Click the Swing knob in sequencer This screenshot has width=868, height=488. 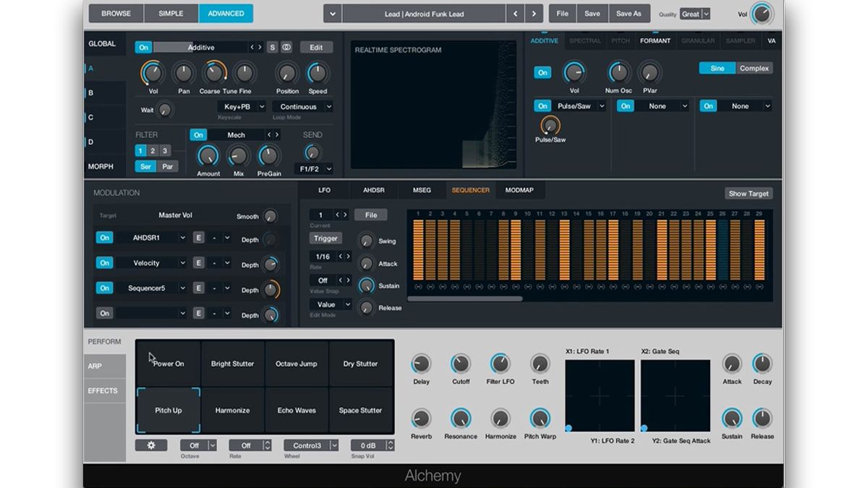[x=367, y=241]
